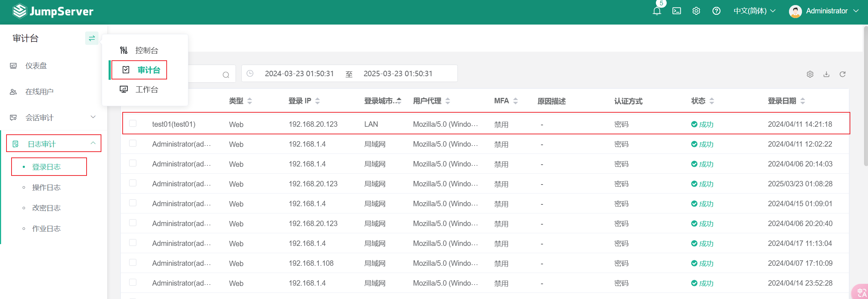868x299 pixels.
Task: Refresh the login log table
Action: pos(842,74)
